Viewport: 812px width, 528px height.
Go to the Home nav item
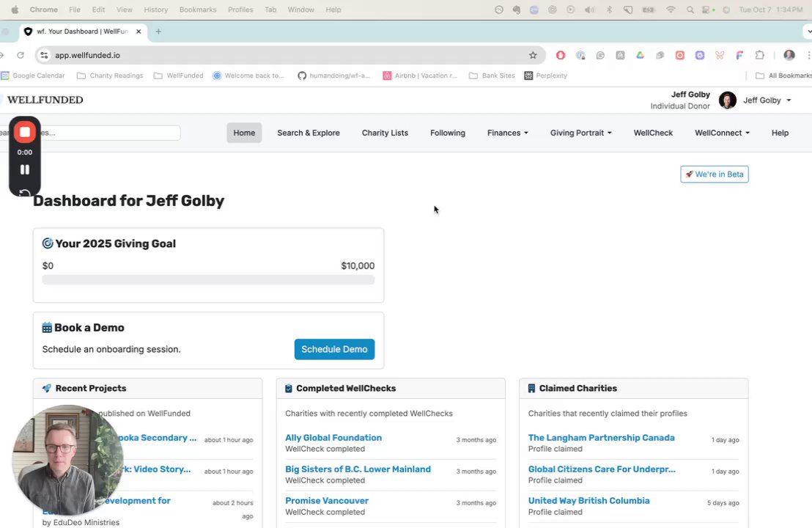(x=244, y=133)
